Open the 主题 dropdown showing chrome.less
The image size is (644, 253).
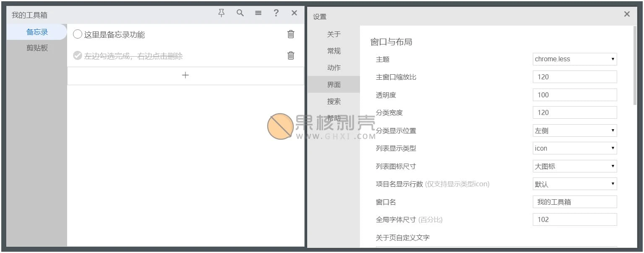click(574, 59)
